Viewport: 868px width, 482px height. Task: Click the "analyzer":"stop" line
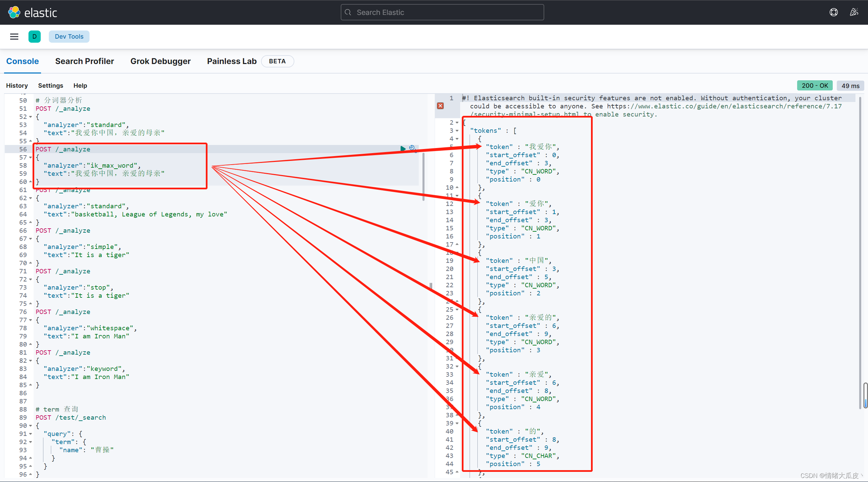click(x=78, y=288)
